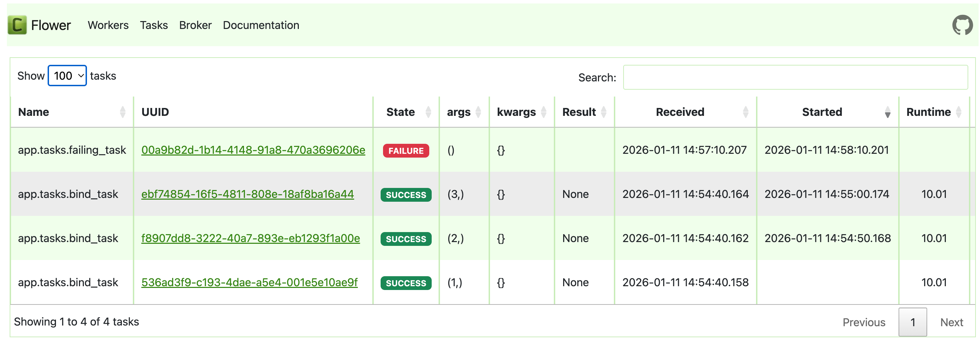The height and width of the screenshot is (340, 980).
Task: Open bind_task UUID starting with 536ad3f9
Action: click(x=249, y=282)
